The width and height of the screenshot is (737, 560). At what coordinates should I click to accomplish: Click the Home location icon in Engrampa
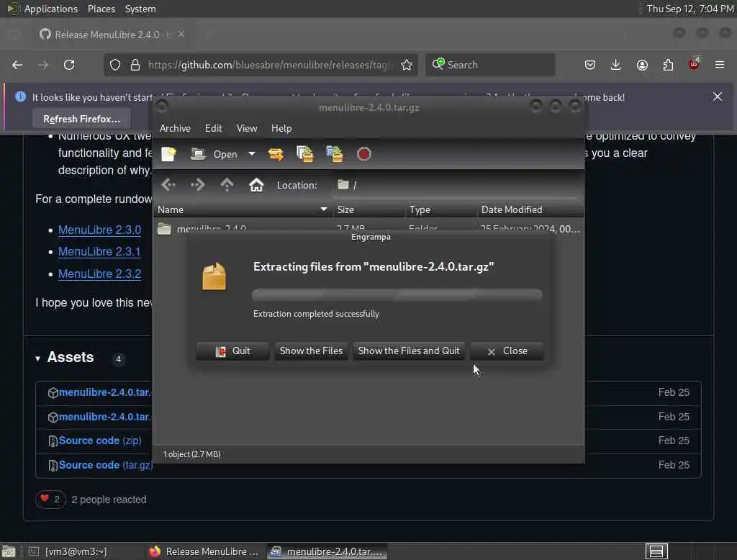coord(256,185)
